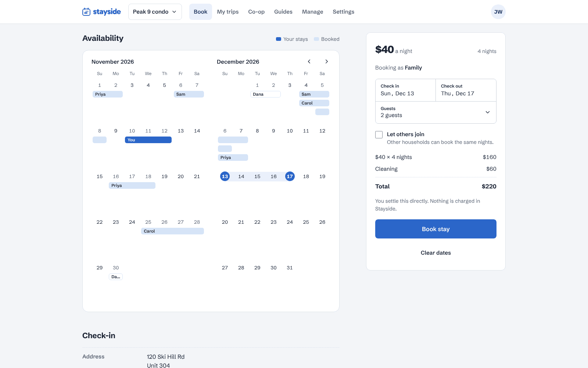Click the 'Booked' legend label
Image resolution: width=588 pixels, height=368 pixels.
(x=330, y=39)
